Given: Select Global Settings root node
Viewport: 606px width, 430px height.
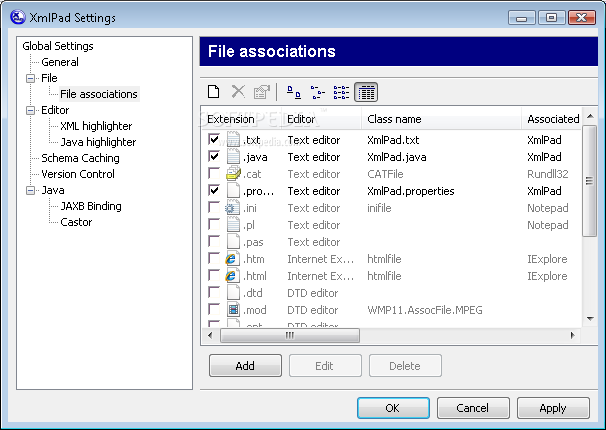Looking at the screenshot, I should 58,46.
